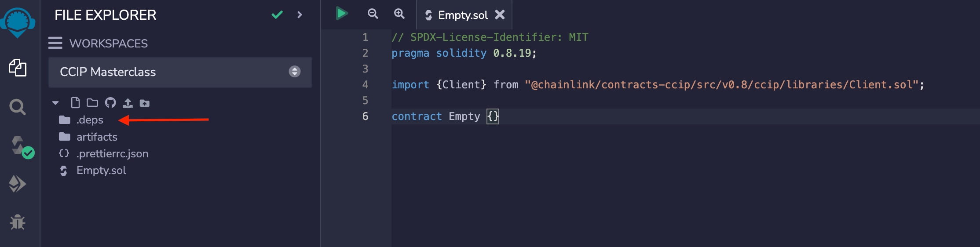Open the Solidity compiler sidebar icon
The width and height of the screenshot is (980, 247).
click(19, 146)
